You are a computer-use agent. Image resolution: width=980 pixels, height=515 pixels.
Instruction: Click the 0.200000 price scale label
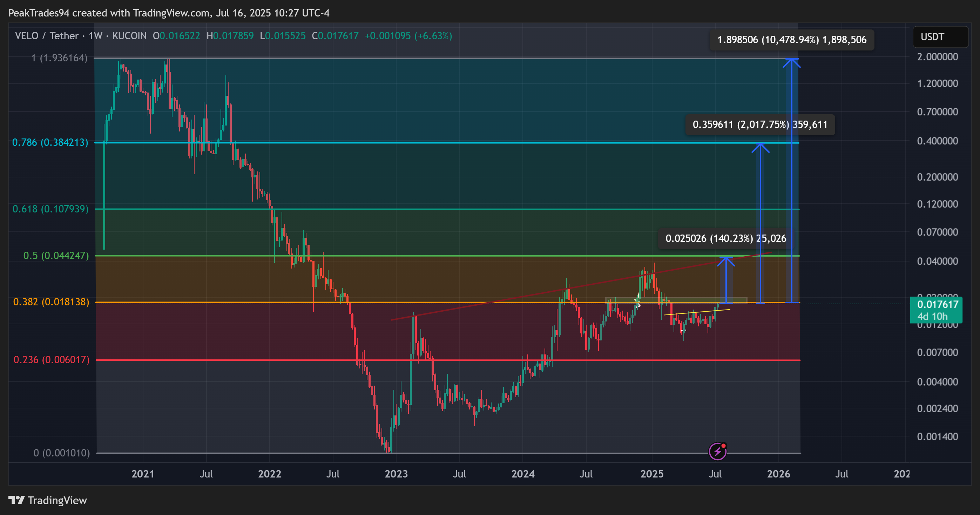coord(938,177)
